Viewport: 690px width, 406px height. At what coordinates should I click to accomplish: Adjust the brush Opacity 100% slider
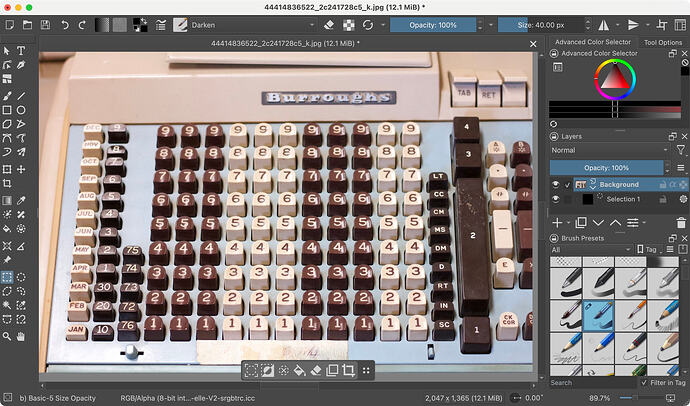click(x=433, y=25)
